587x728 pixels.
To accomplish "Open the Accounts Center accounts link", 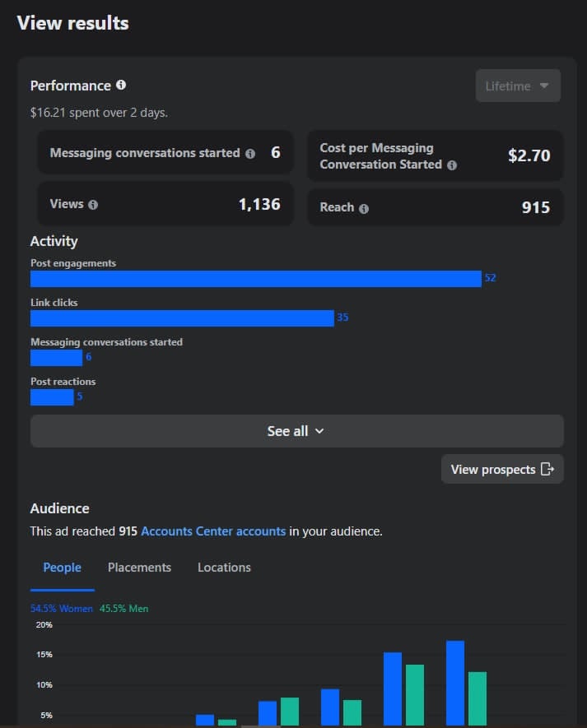I will click(213, 531).
